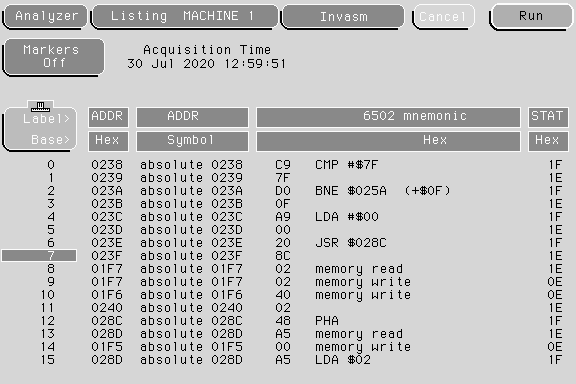Screen dimensions: 576x384
Task: Select the first ADDR label header
Action: [x=108, y=117]
